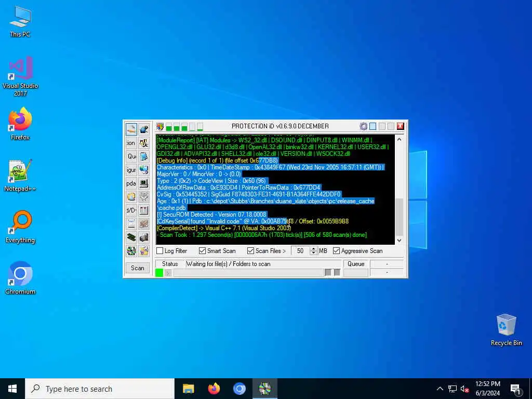The height and width of the screenshot is (399, 532).
Task: Select the Recycle Bin desktop icon
Action: [506, 330]
